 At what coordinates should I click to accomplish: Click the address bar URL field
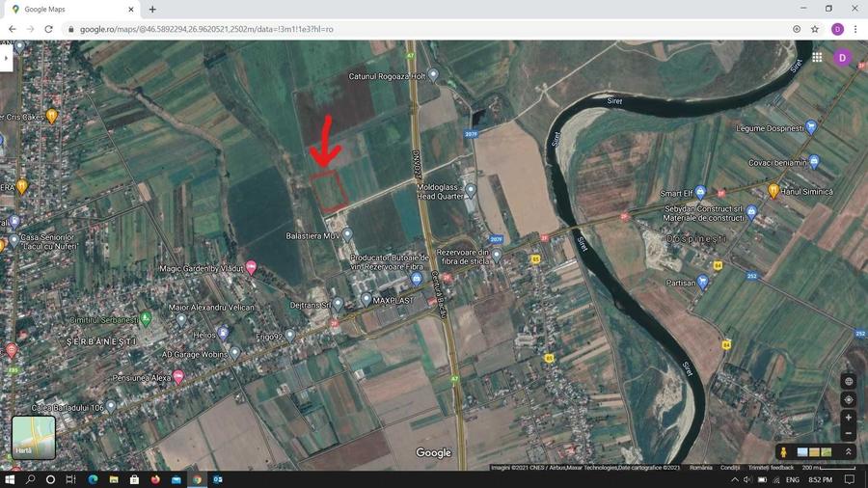pyautogui.click(x=426, y=29)
